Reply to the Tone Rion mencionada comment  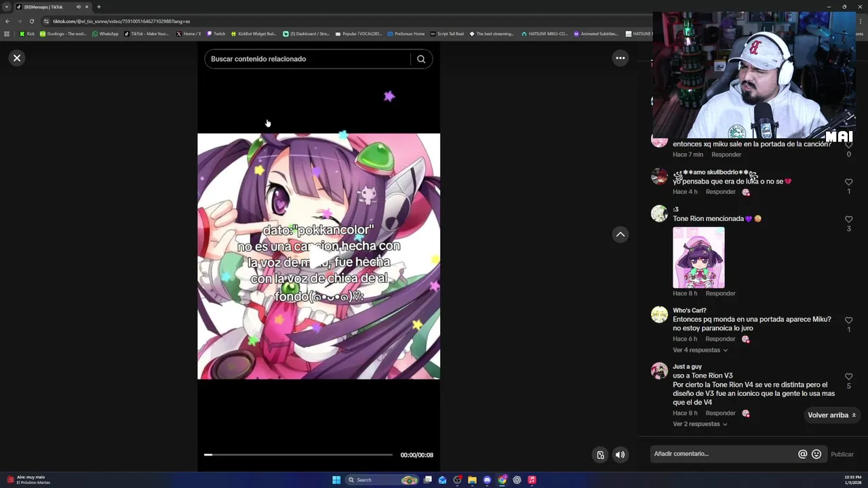[720, 293]
